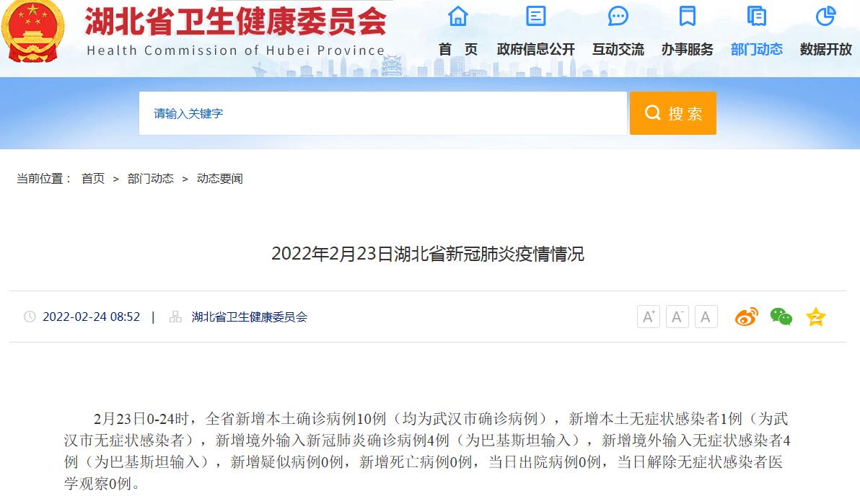Image resolution: width=860 pixels, height=504 pixels.
Task: Click the home icon above 首页
Action: (458, 16)
